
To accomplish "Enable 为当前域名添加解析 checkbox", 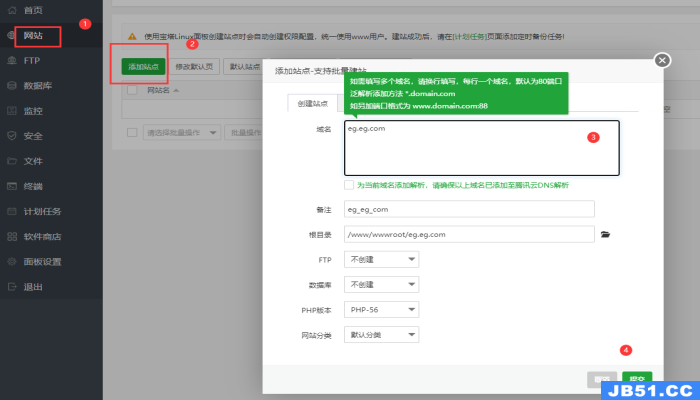I will [x=349, y=185].
